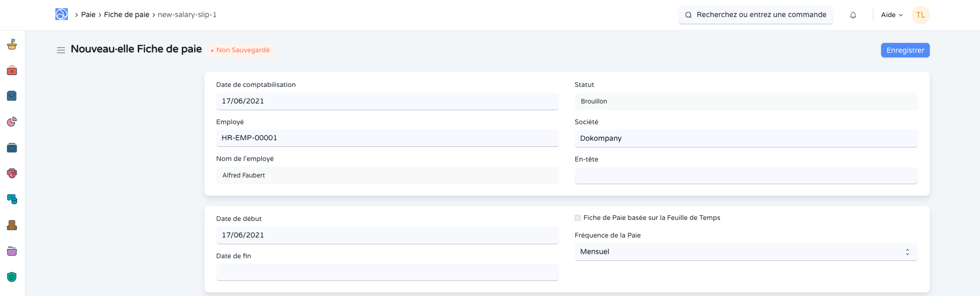Click the Employé field HR-EMP-00001

point(387,138)
